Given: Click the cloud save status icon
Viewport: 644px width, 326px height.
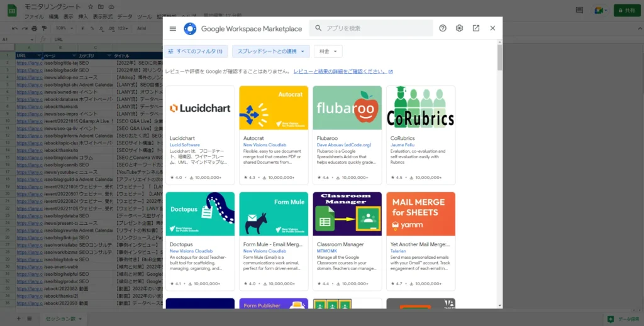Looking at the screenshot, I should click(x=111, y=7).
